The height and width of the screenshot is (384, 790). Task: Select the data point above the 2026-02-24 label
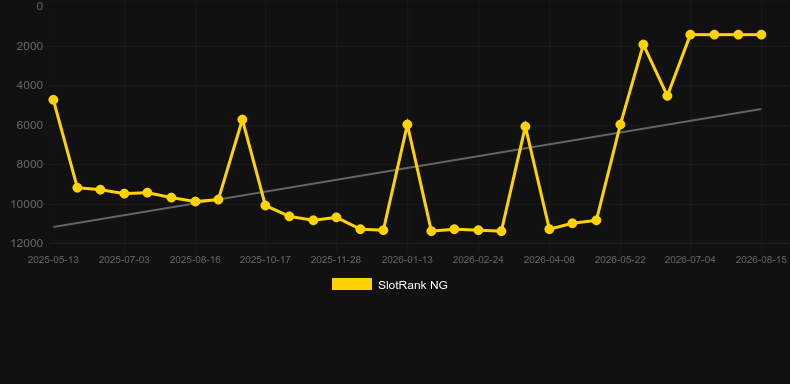coord(478,230)
